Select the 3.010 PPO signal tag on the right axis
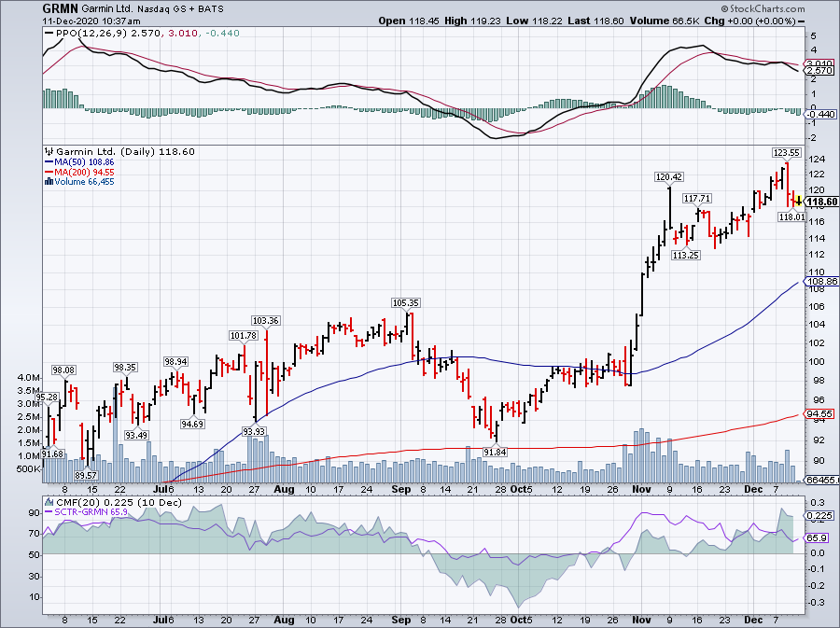The width and height of the screenshot is (840, 628). click(819, 63)
